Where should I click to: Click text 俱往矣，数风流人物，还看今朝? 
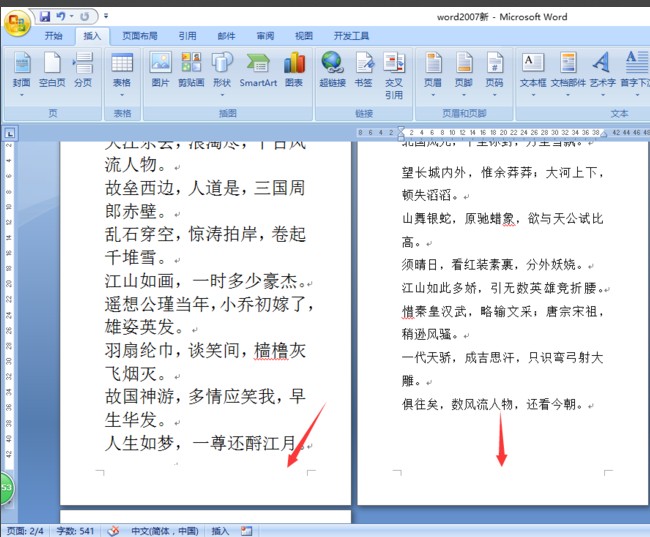[492, 403]
